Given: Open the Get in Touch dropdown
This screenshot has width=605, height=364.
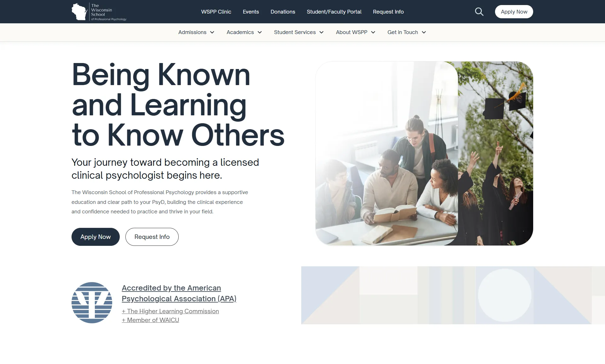Looking at the screenshot, I should (x=406, y=32).
